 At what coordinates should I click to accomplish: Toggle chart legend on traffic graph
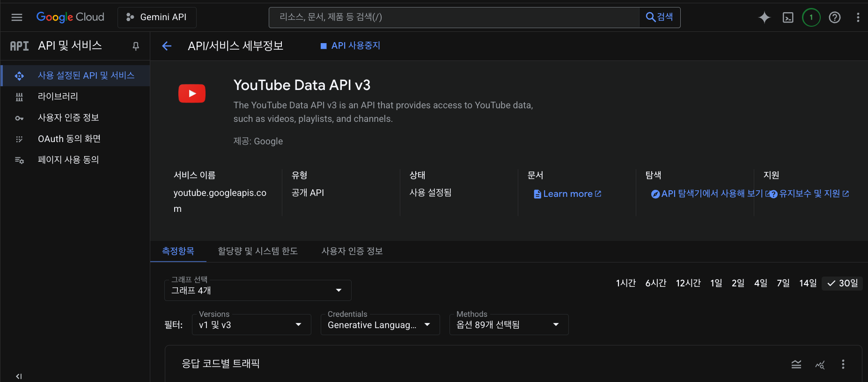click(796, 364)
